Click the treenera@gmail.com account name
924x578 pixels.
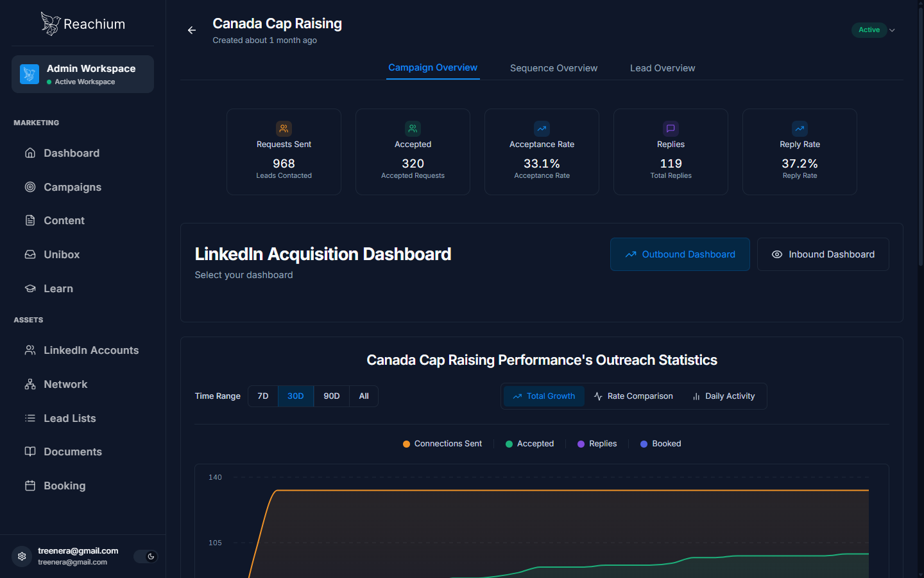pos(78,550)
